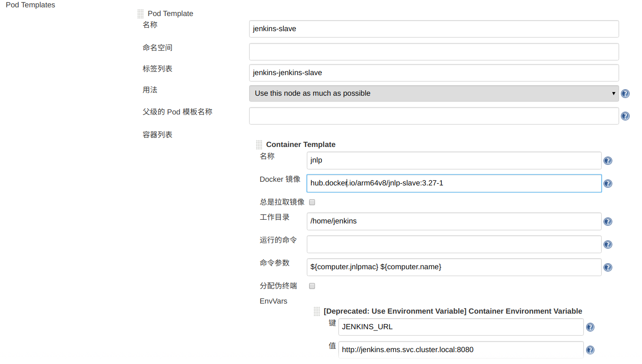
Task: Open help for Docker 镜像 field
Action: (x=608, y=183)
